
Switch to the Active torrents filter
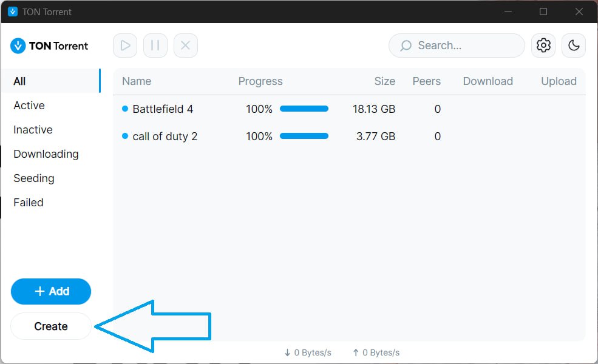[29, 106]
